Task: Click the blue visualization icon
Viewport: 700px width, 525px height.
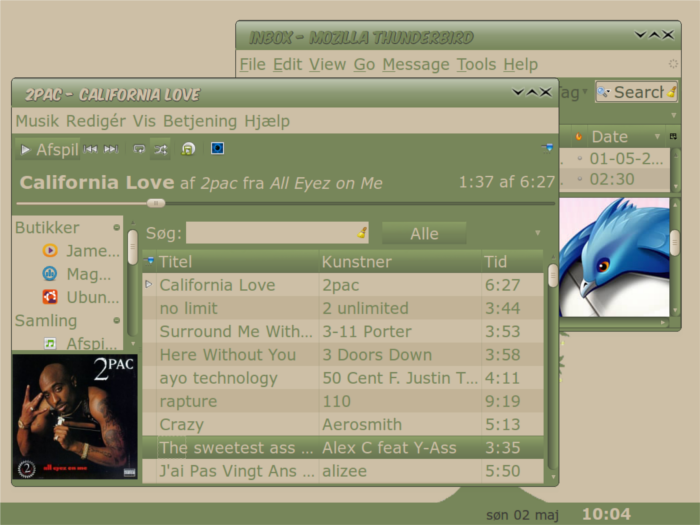Action: (217, 148)
